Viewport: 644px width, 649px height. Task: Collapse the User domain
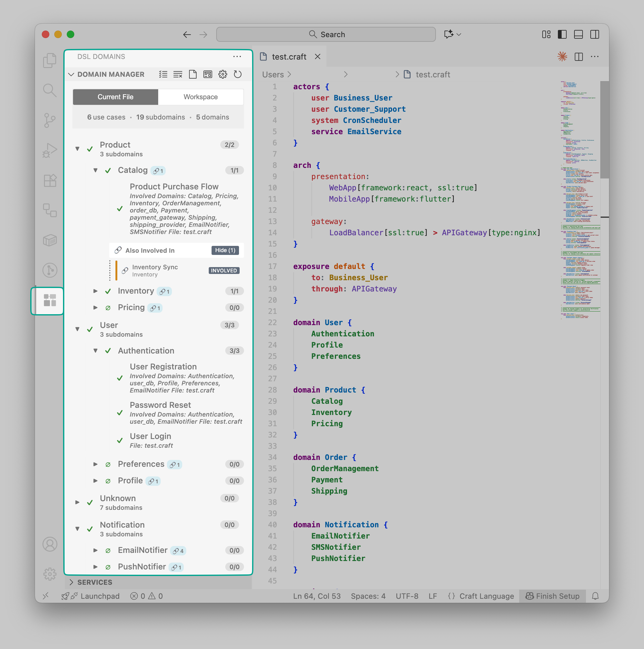tap(77, 329)
